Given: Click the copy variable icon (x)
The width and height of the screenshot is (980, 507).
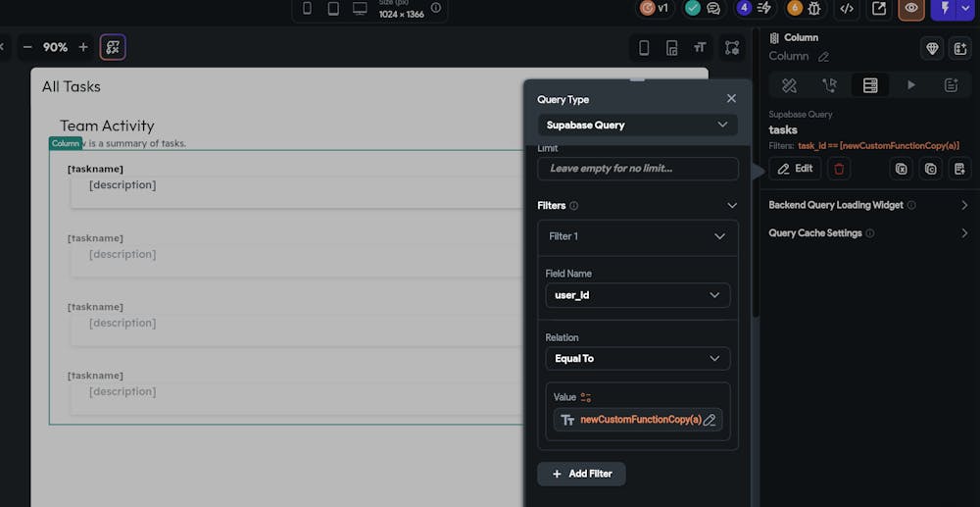Looking at the screenshot, I should [x=901, y=169].
